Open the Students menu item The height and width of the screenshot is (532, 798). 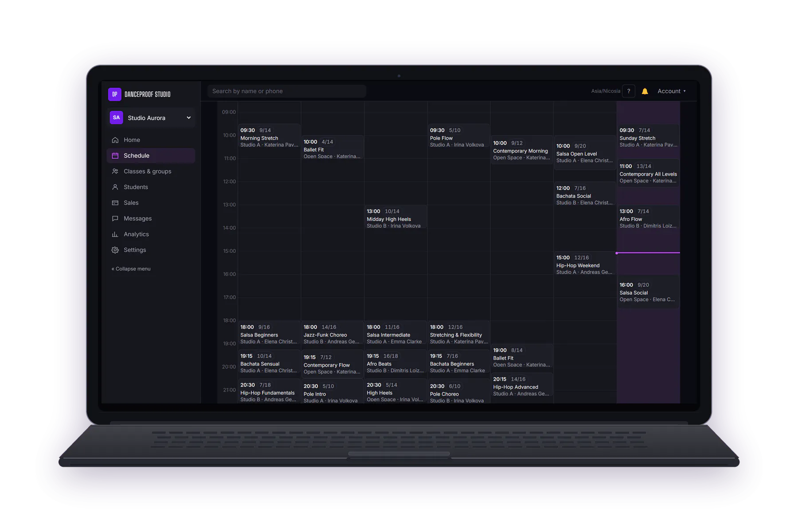(151, 187)
